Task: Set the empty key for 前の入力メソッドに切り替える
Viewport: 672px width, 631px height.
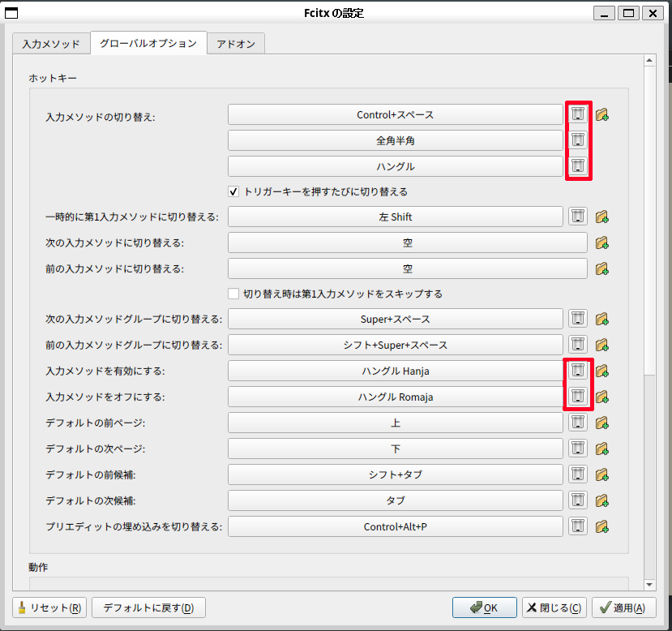Action: pos(408,268)
